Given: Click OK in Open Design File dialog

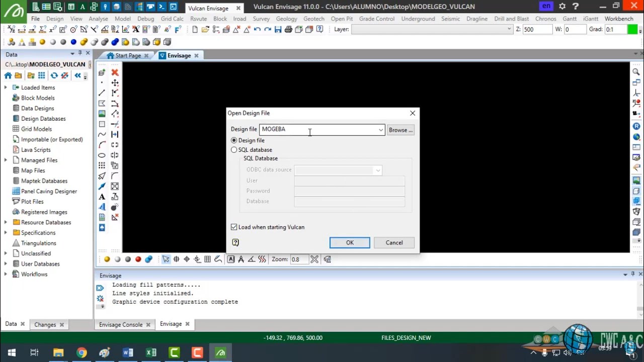Looking at the screenshot, I should (x=350, y=243).
